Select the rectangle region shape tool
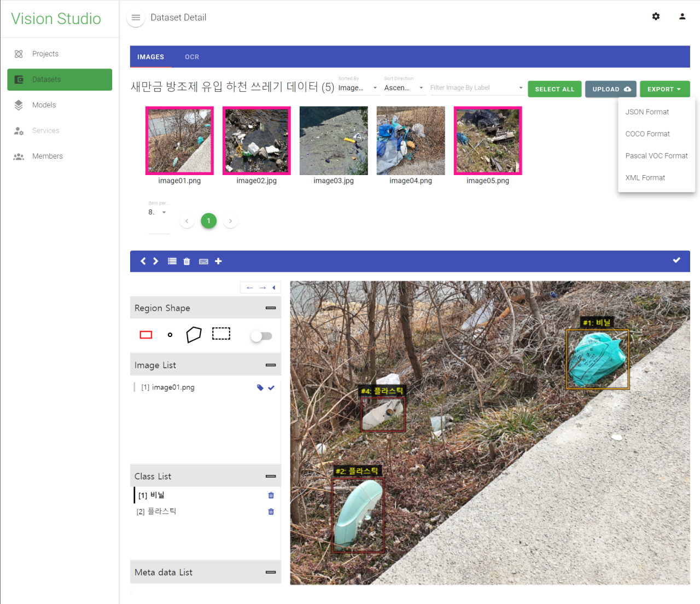 (146, 335)
